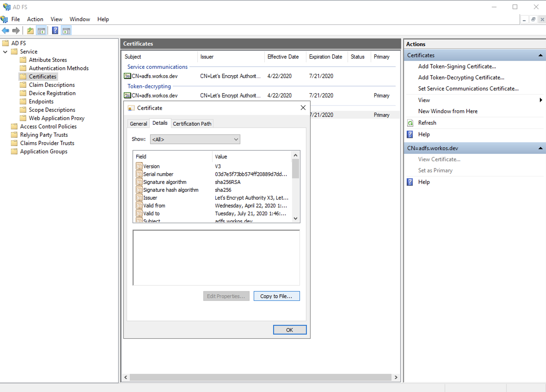Select Claims Provider Trusts in the tree

coord(47,143)
